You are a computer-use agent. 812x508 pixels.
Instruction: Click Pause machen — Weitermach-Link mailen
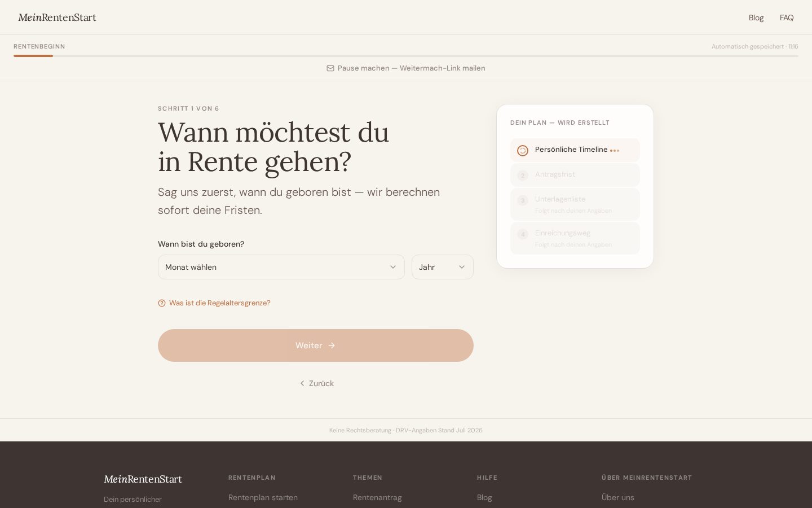click(x=406, y=68)
